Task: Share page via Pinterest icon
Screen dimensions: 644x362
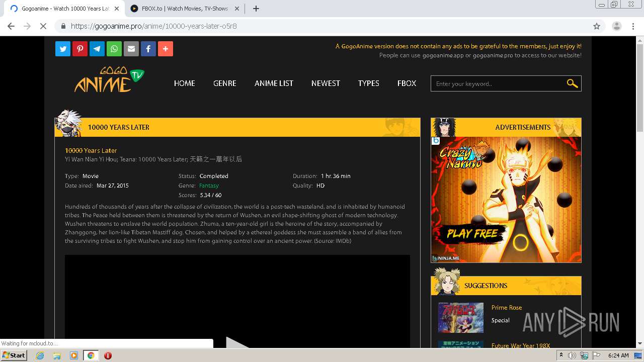Action: point(80,49)
